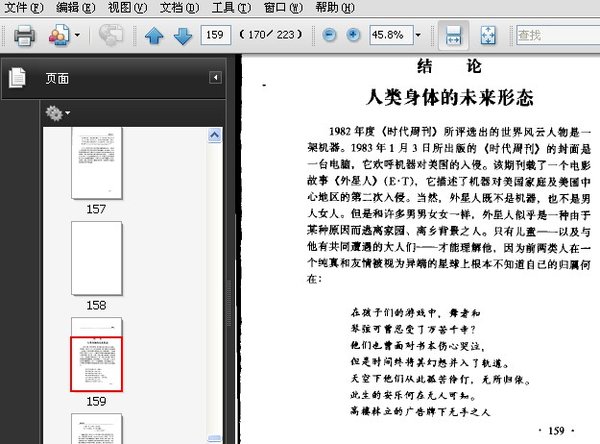Viewport: 600px width, 444px height.
Task: Open the collaborate/share icon menu
Action: pyautogui.click(x=64, y=36)
